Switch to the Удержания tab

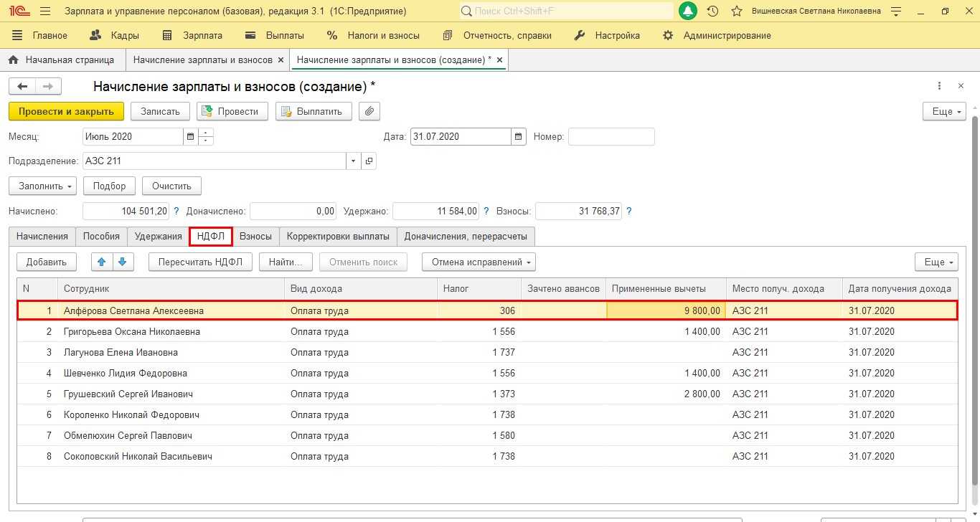159,236
